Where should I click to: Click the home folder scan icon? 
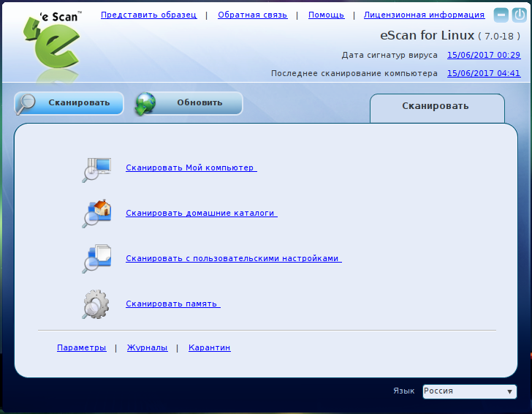97,214
